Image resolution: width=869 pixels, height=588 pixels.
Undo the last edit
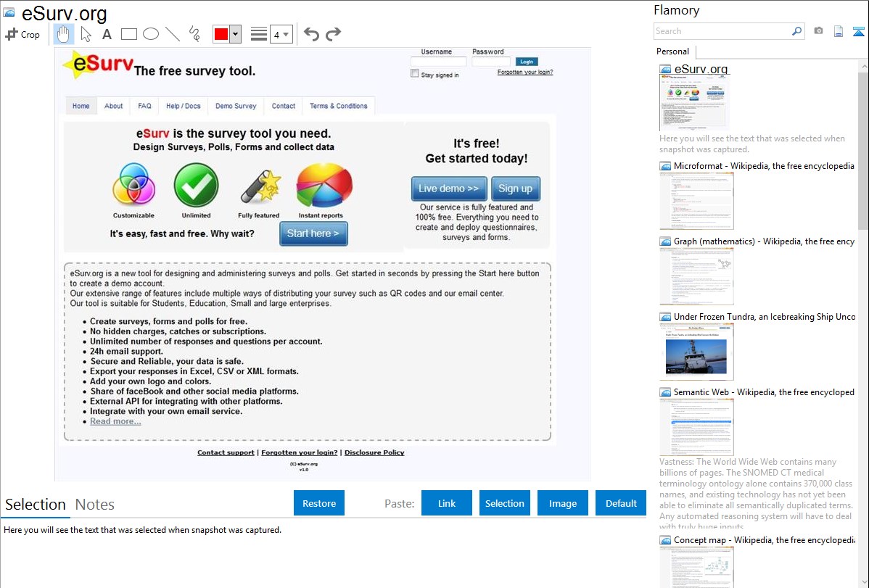coord(311,34)
